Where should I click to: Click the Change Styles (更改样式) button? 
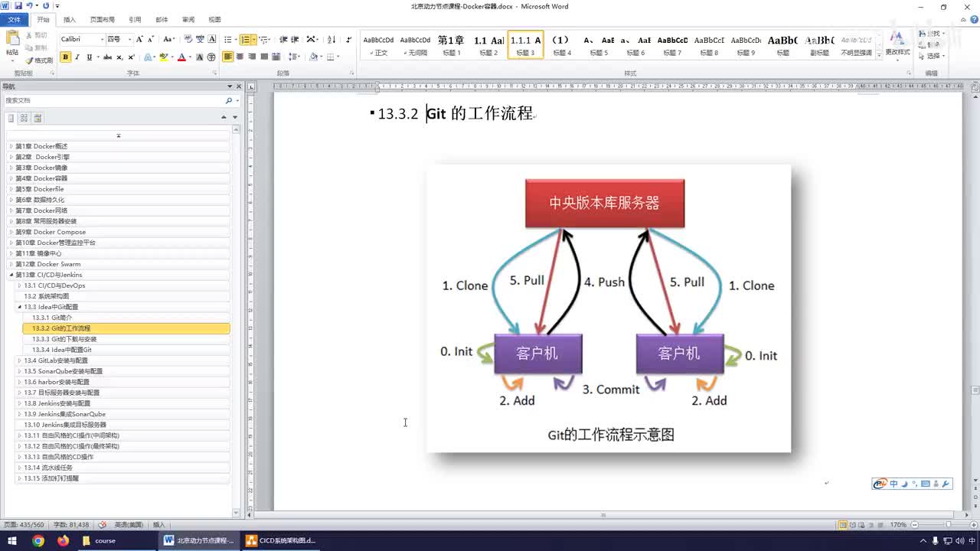click(897, 44)
